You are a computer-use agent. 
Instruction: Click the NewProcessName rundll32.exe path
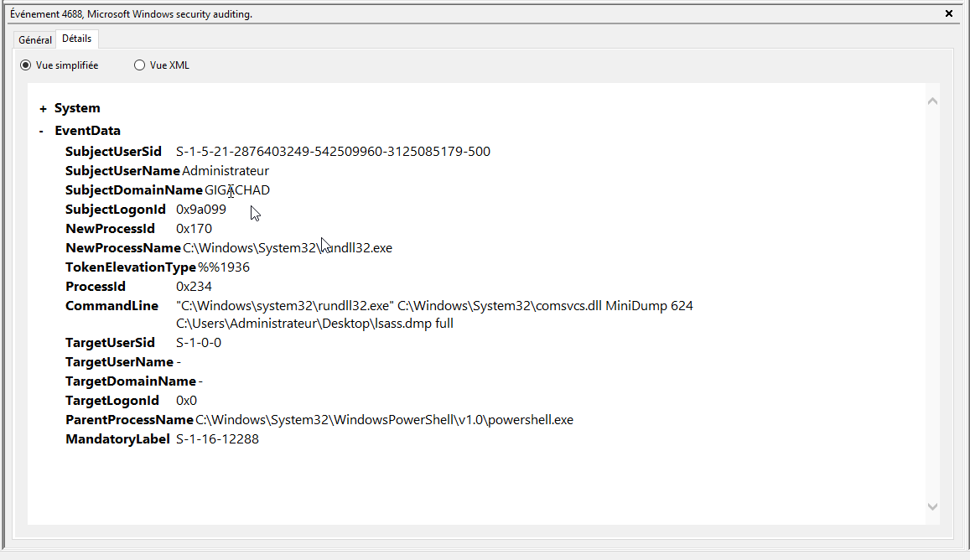(x=287, y=247)
